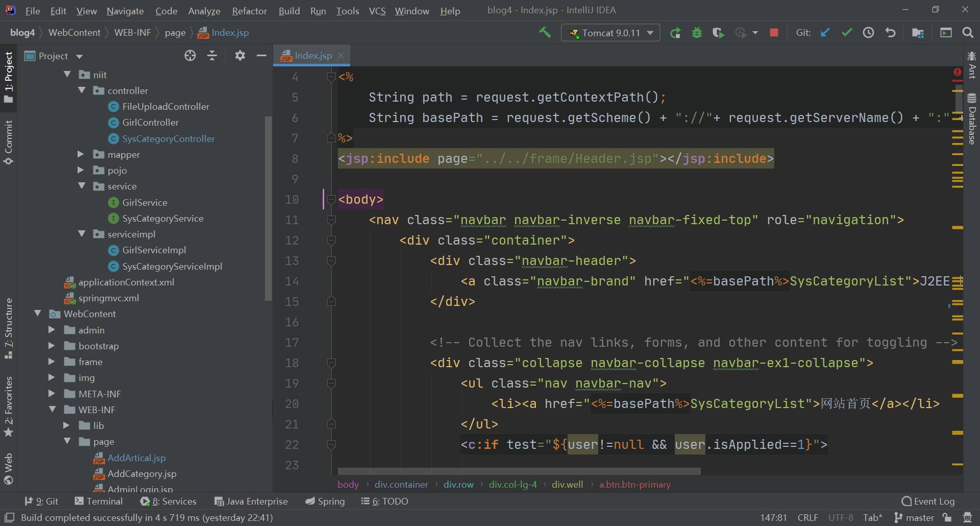Image resolution: width=980 pixels, height=526 pixels.
Task: Click Git update project arrow icon
Action: tap(825, 33)
